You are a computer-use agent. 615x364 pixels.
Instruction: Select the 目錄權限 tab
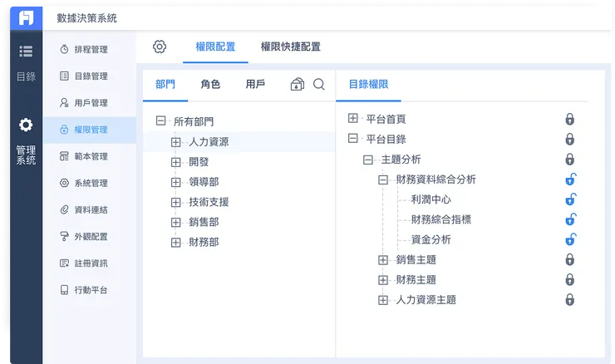368,84
